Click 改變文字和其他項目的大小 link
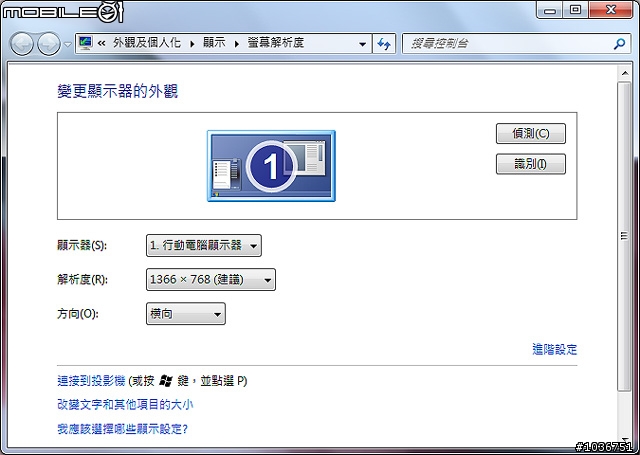Screen dimensions: 640x455 click(x=125, y=404)
